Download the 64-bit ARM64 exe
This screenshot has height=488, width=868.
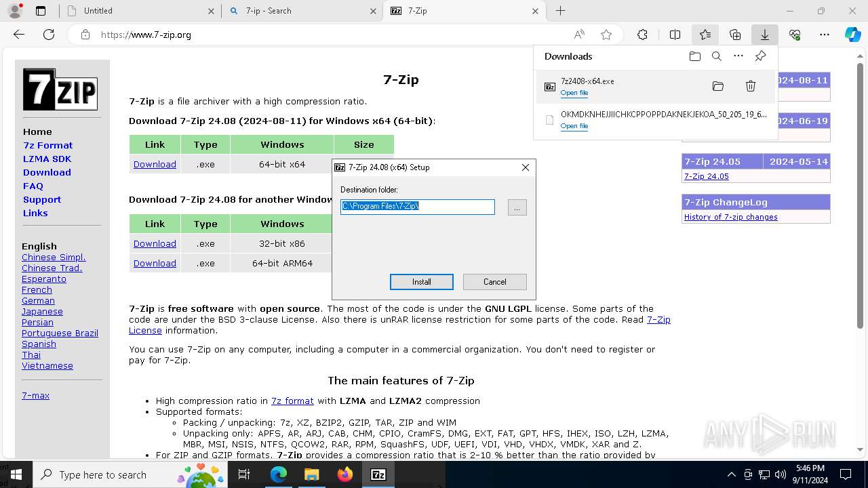coord(155,263)
